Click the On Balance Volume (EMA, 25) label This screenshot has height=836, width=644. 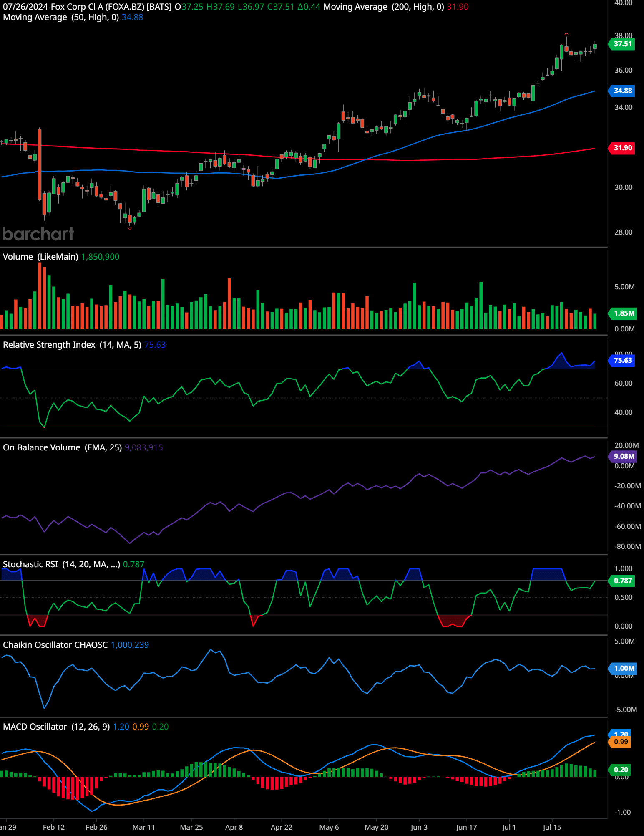pos(62,447)
